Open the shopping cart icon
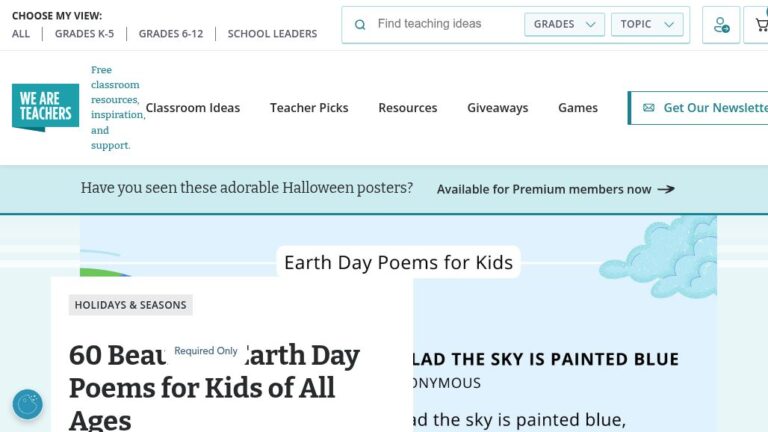Screen dimensions: 768x432 [761, 25]
